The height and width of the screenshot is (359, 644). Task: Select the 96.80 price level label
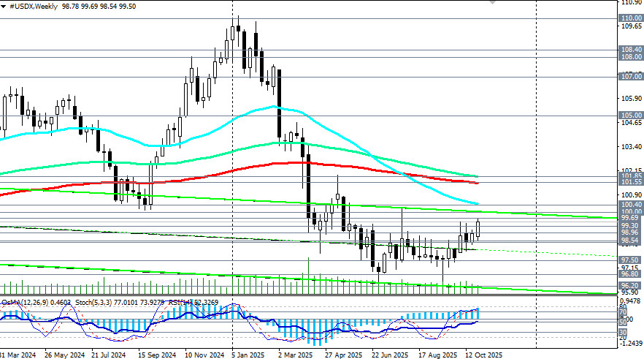[631, 274]
